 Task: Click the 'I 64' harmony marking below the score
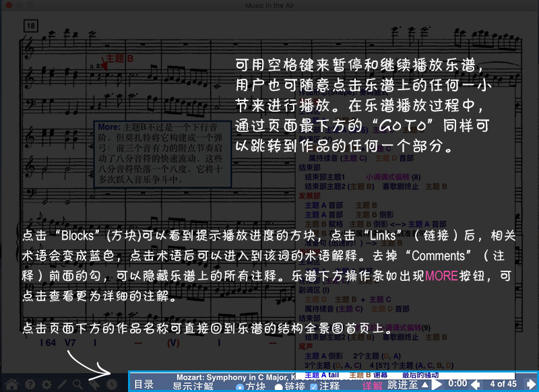coord(48,343)
